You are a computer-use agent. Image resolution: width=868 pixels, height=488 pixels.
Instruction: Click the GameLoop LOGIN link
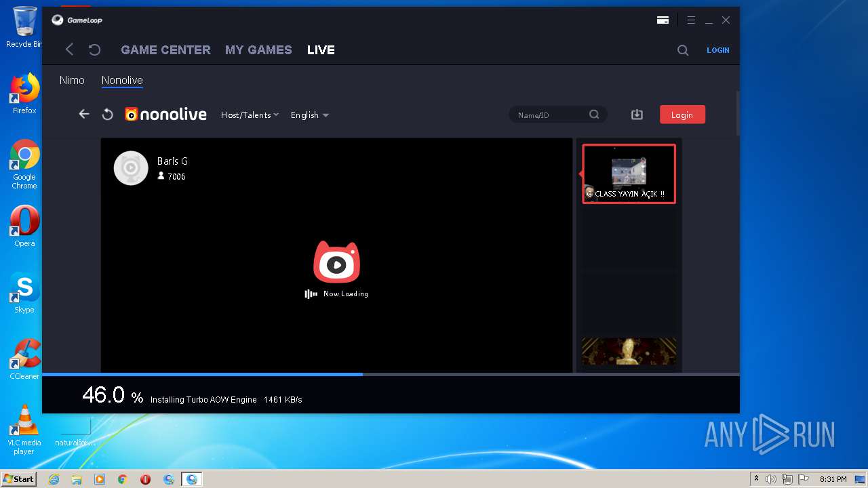[x=718, y=50]
